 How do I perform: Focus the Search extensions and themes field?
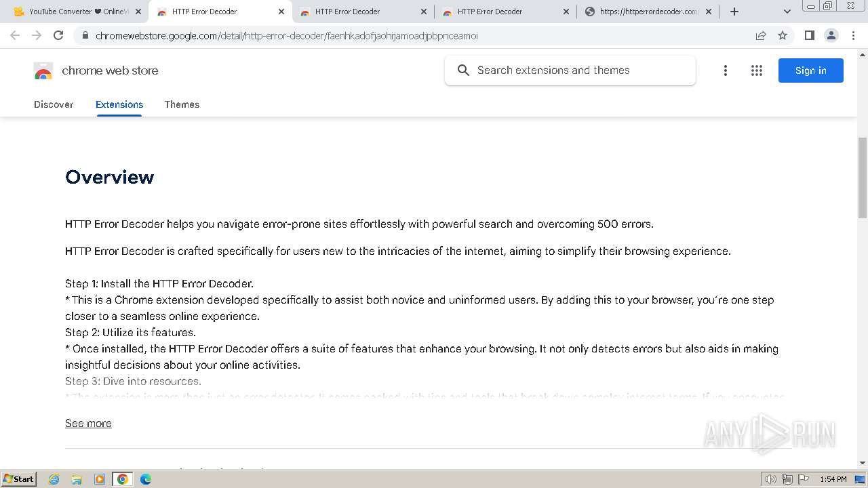pos(570,70)
